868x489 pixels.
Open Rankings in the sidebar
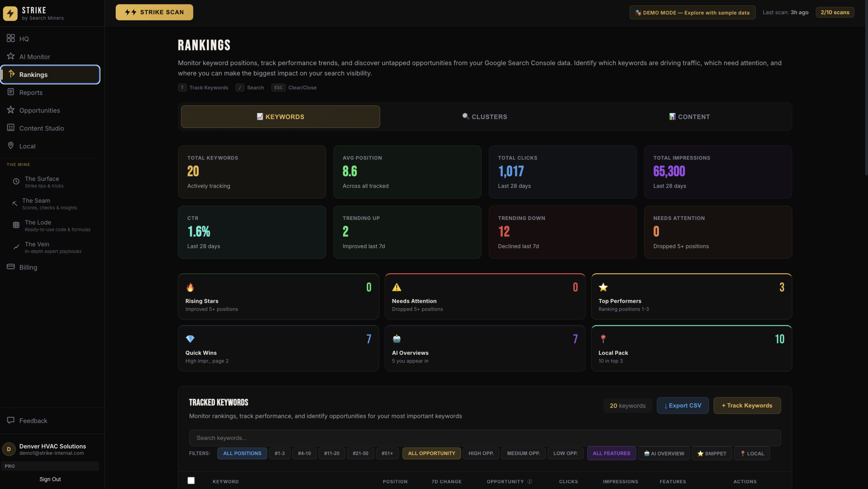click(x=50, y=75)
